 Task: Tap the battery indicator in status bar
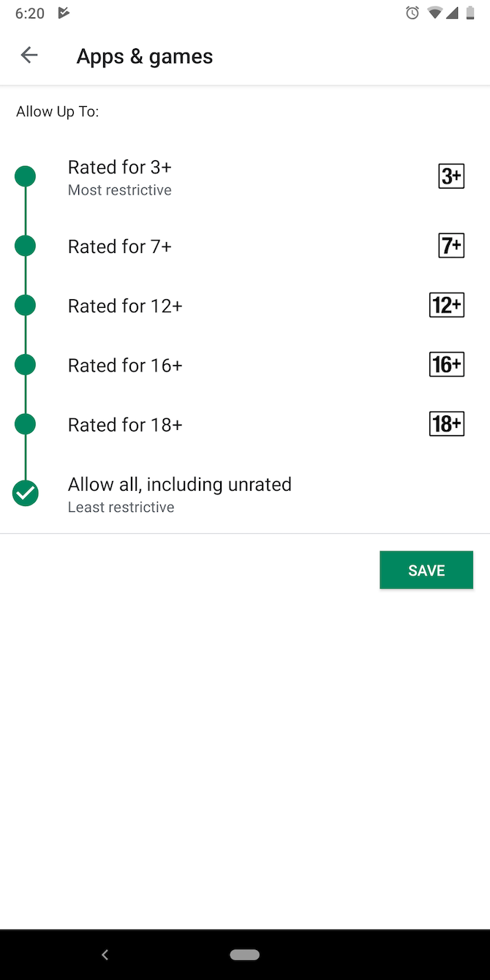point(472,12)
